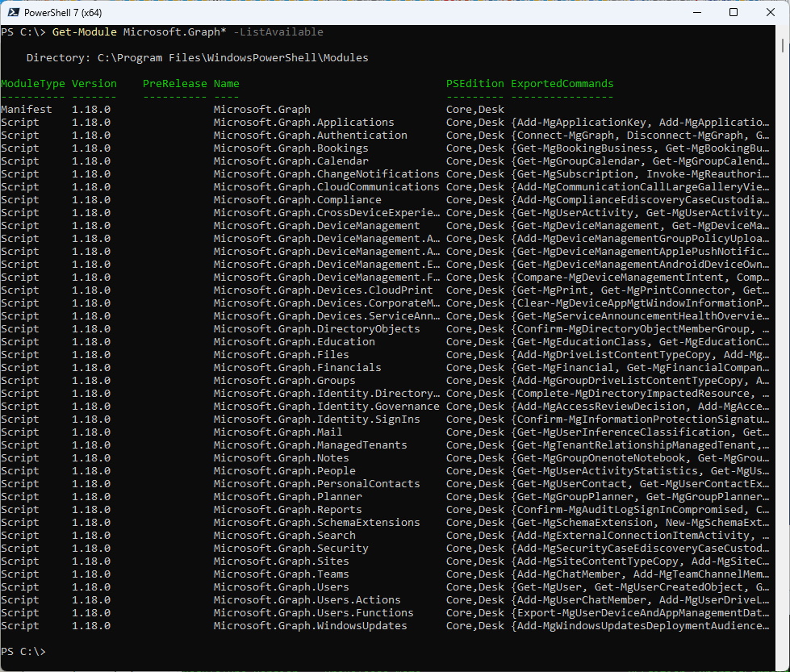Select Microsoft.Graph.Search module name

tap(285, 536)
